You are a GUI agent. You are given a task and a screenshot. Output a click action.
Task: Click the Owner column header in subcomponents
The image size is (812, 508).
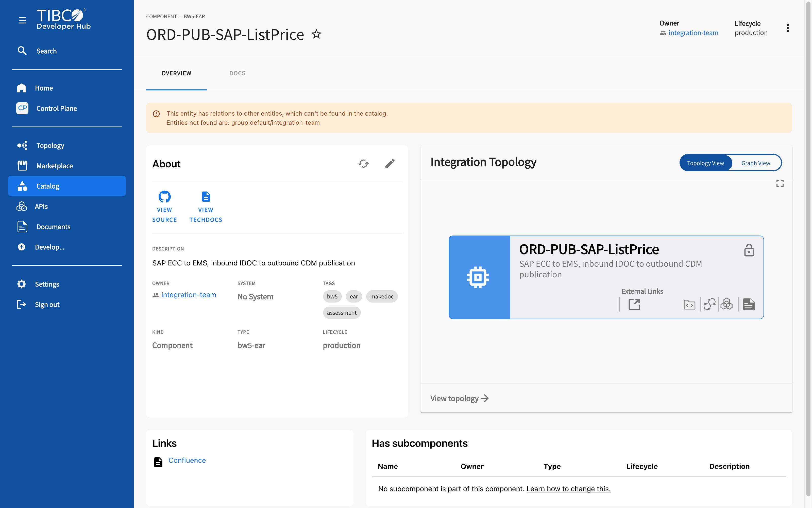[472, 466]
